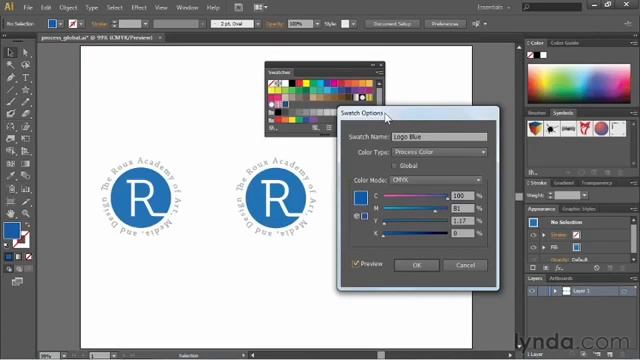This screenshot has height=360, width=640.
Task: Open the Color Mode dropdown
Action: 436,180
